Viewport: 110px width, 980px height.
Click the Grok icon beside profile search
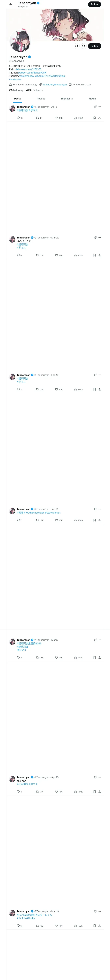point(77,46)
